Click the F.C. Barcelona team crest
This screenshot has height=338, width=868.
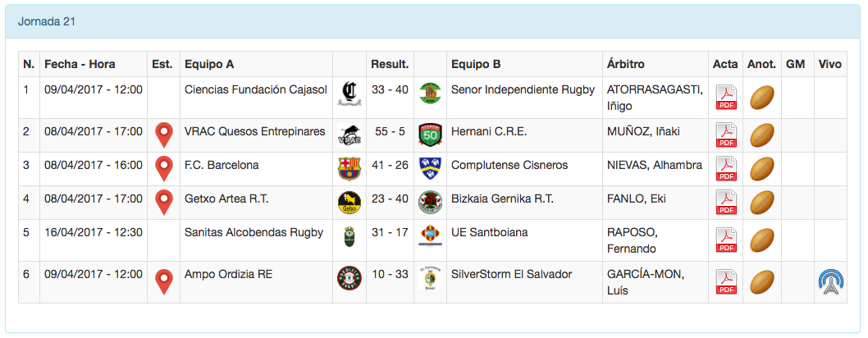(349, 169)
